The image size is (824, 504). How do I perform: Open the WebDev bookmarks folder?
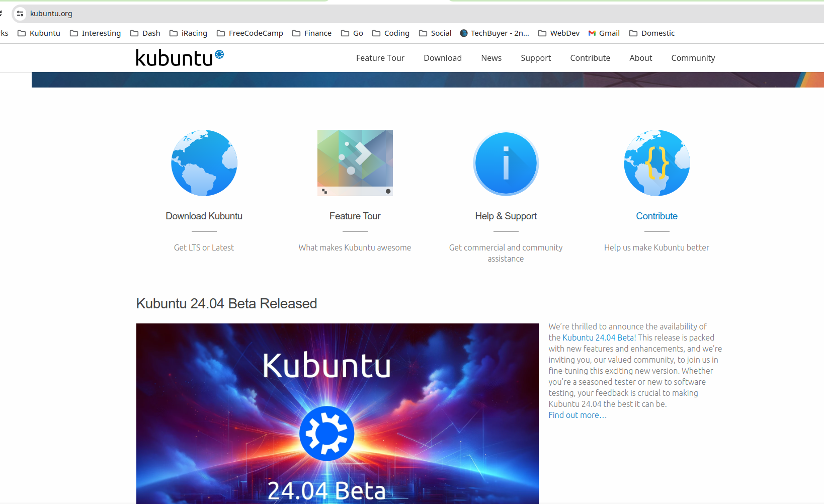click(x=559, y=33)
